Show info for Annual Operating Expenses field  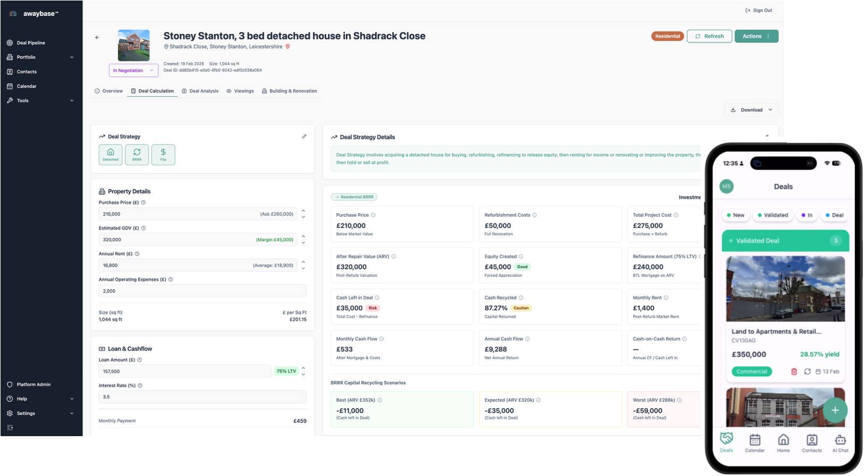171,279
